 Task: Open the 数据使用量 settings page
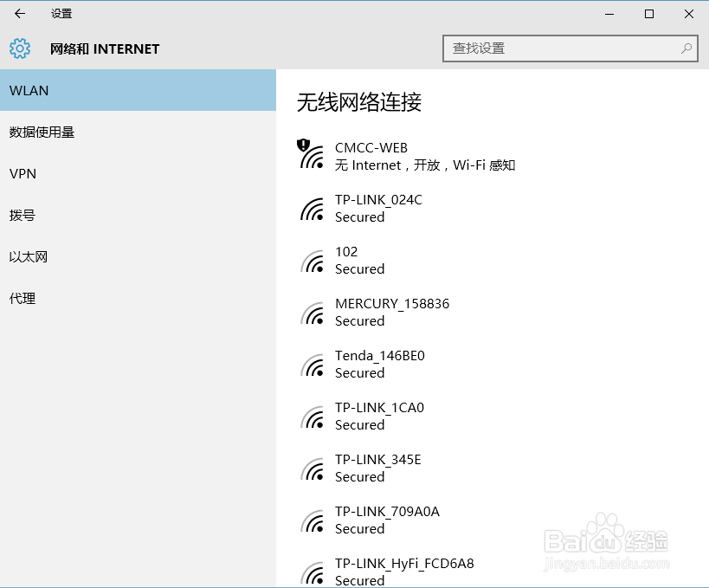[40, 132]
